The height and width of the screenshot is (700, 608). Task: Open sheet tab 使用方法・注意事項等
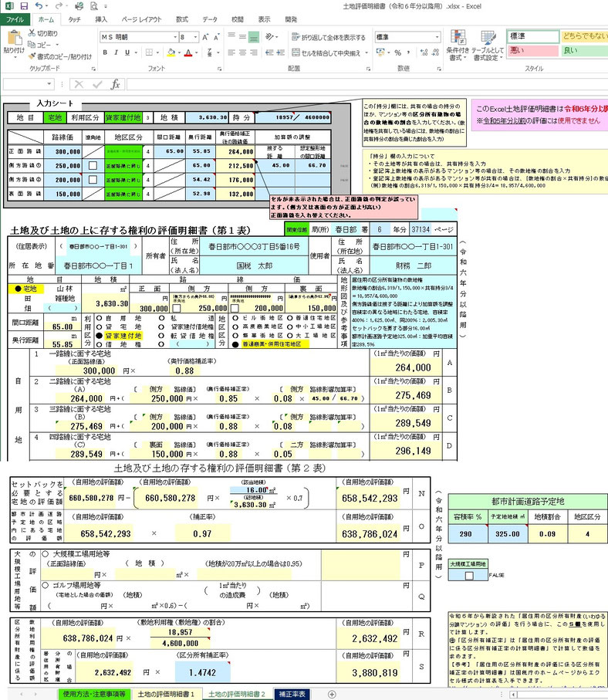[x=94, y=694]
